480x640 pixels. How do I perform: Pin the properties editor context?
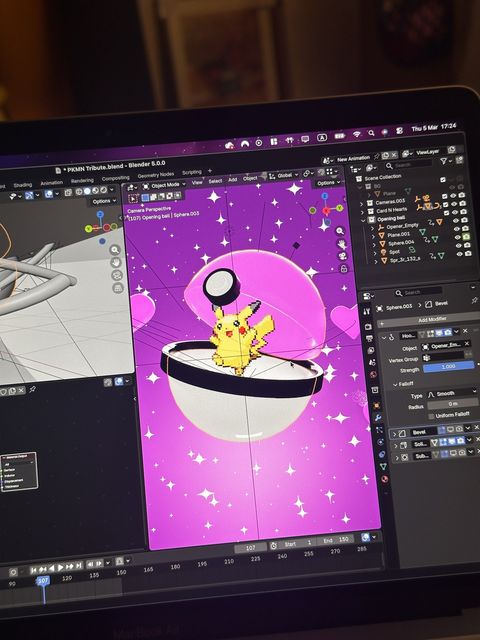click(474, 300)
